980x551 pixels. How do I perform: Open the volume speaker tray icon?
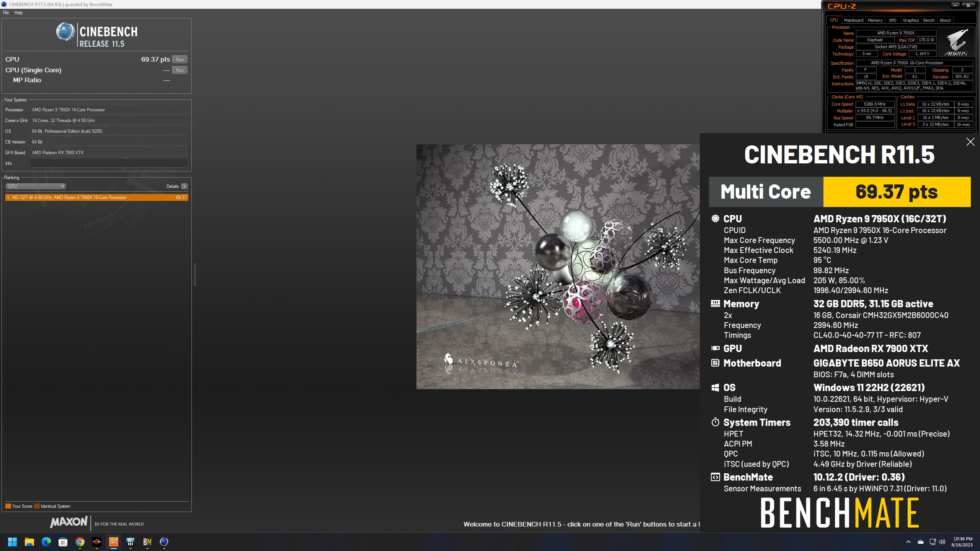coord(942,542)
